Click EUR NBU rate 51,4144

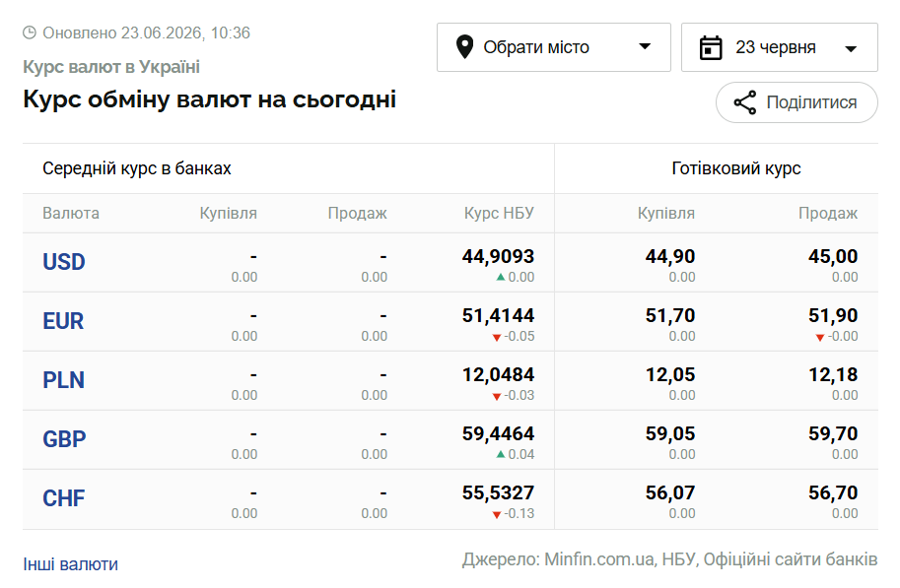click(498, 315)
